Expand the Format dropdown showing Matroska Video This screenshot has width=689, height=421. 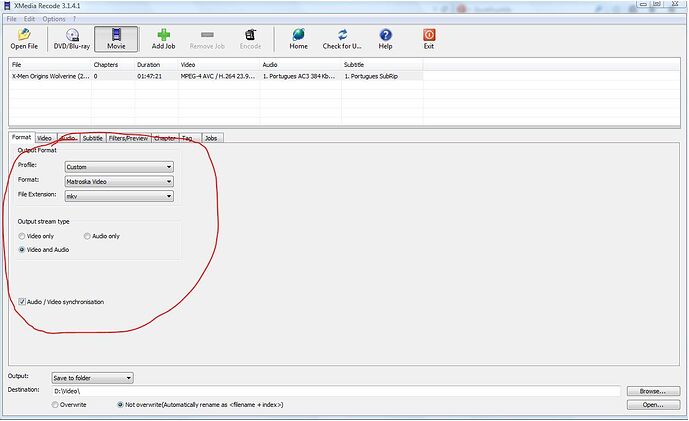click(119, 181)
